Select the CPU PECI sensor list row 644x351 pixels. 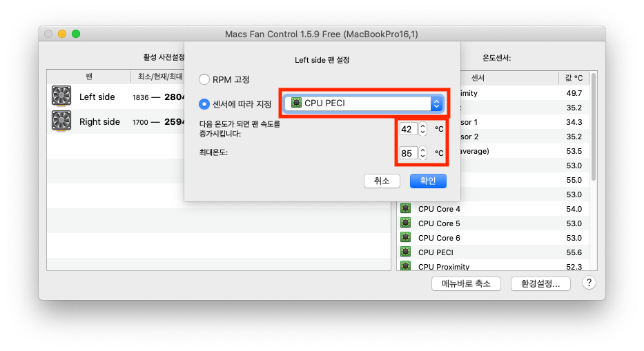494,252
